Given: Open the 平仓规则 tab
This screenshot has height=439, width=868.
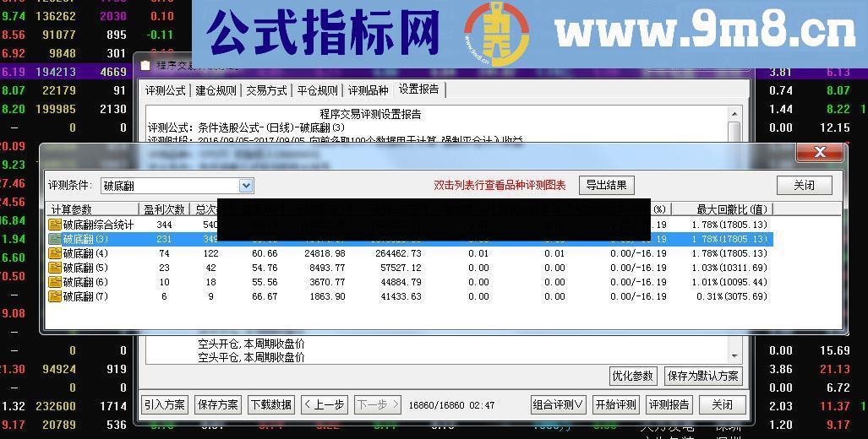Looking at the screenshot, I should click(317, 90).
